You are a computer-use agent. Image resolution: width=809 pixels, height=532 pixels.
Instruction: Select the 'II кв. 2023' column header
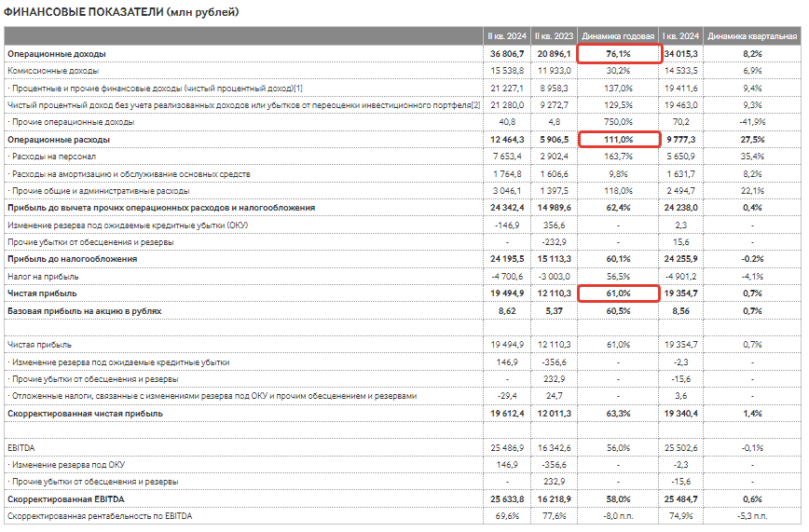coord(555,36)
